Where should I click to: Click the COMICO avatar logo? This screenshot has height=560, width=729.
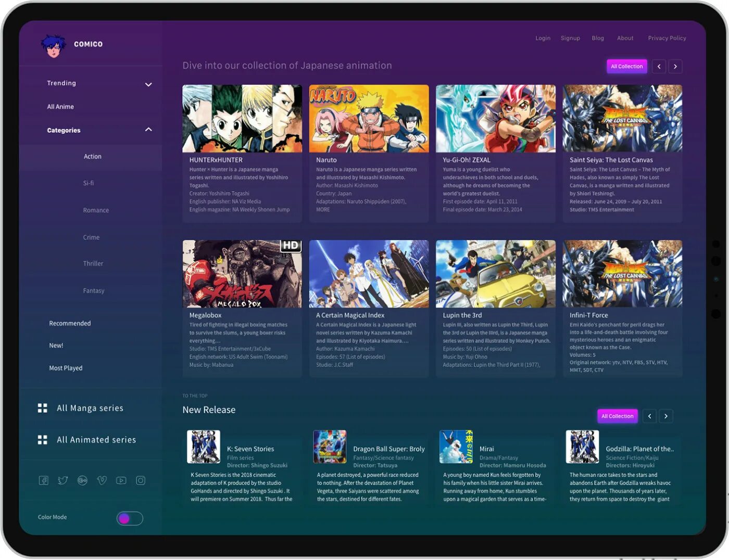[53, 45]
